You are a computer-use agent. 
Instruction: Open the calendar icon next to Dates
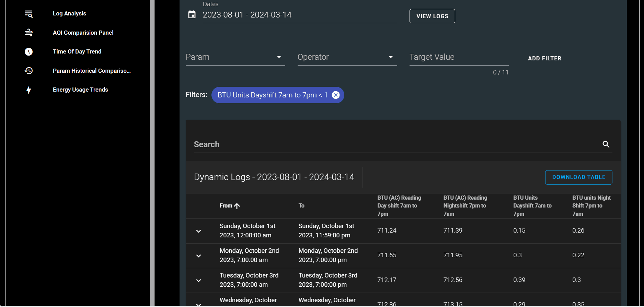coord(192,15)
